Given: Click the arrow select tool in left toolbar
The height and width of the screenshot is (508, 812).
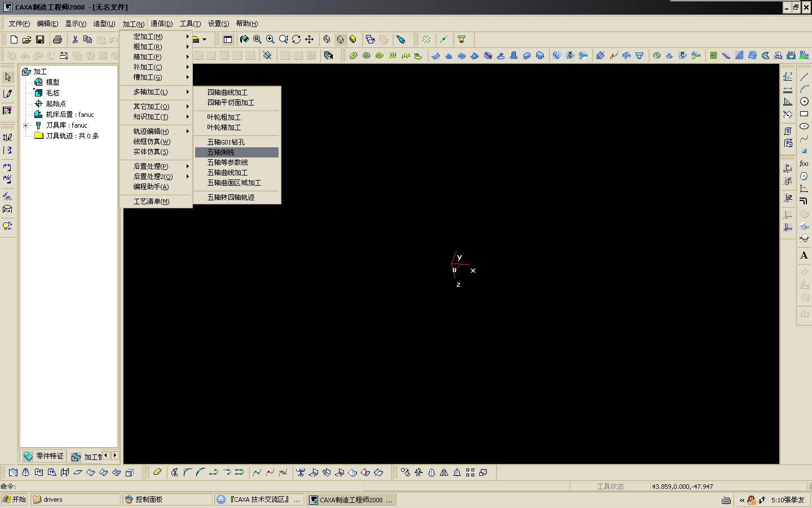Looking at the screenshot, I should coord(8,77).
